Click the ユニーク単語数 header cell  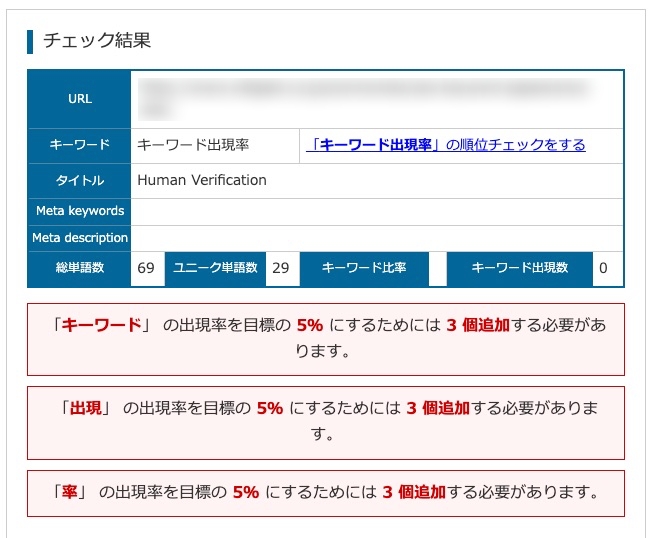215,268
